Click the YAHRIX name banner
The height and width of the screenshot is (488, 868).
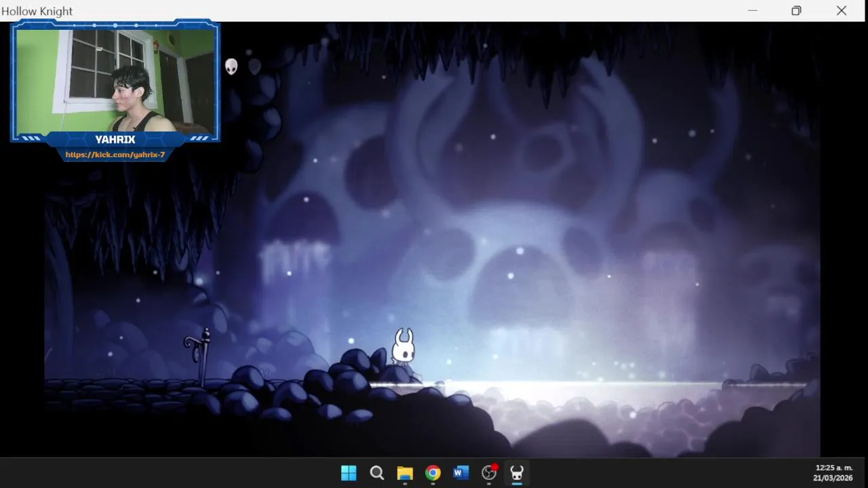coord(115,140)
